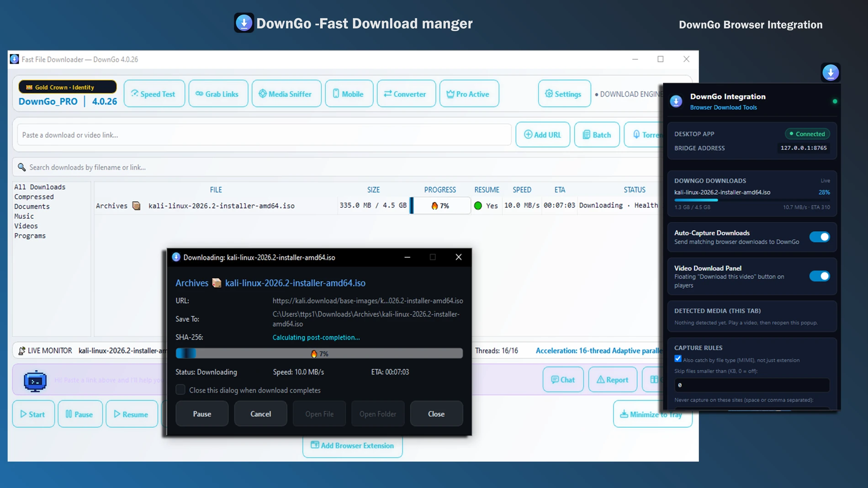This screenshot has width=868, height=488.
Task: Check close dialog when download completes
Action: pos(180,390)
